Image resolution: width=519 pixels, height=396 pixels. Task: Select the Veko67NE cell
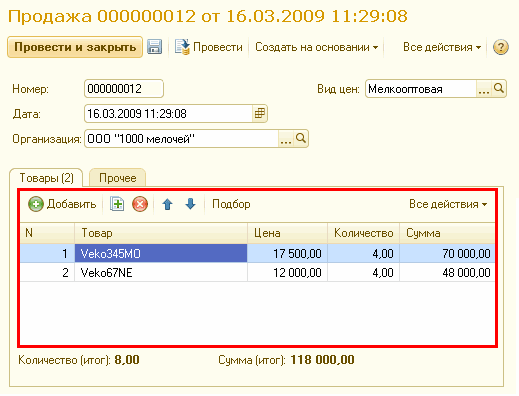pyautogui.click(x=161, y=273)
